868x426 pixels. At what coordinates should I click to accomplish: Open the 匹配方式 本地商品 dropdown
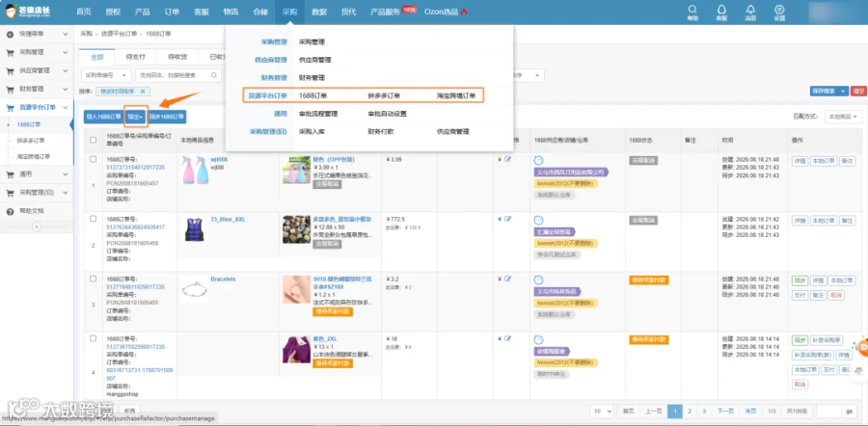[843, 117]
